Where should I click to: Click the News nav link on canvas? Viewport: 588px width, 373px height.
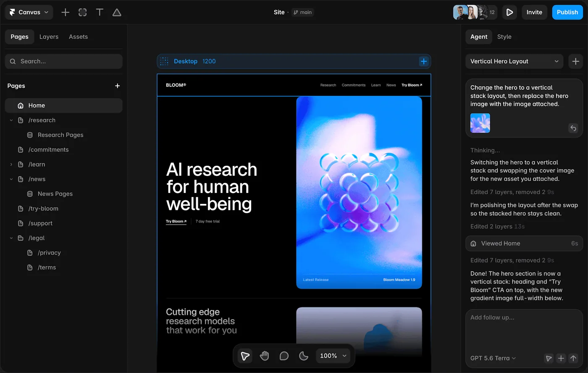[x=391, y=85]
